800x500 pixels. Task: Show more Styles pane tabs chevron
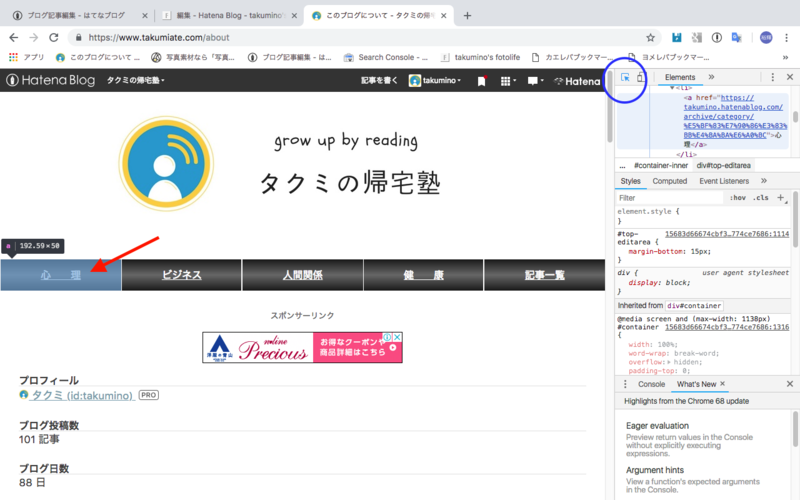pyautogui.click(x=764, y=181)
